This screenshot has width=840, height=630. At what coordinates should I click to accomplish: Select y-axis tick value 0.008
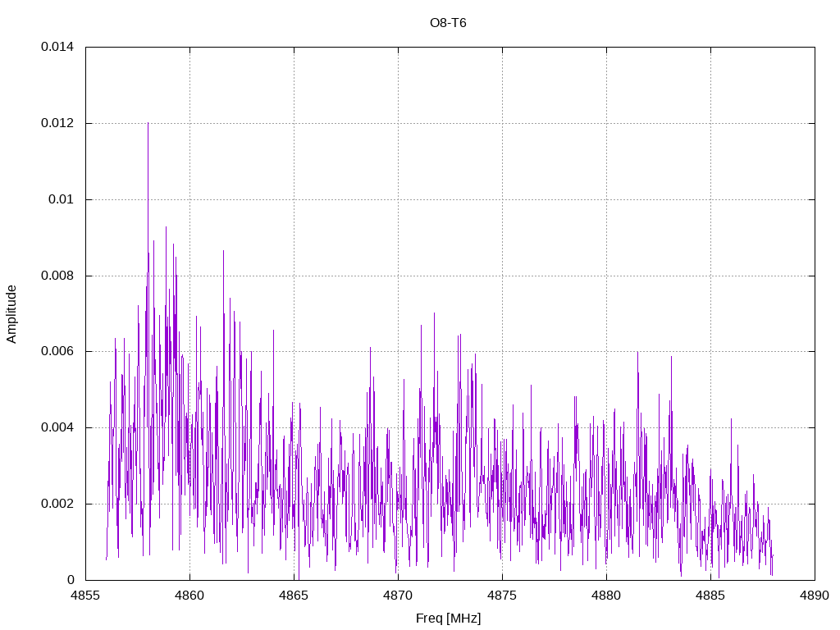coord(57,276)
